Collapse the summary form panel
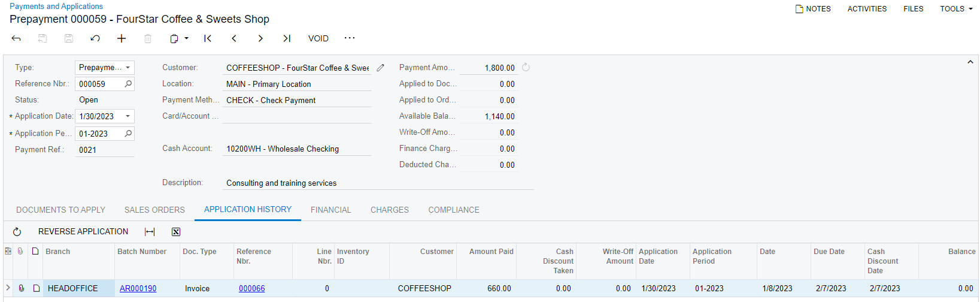Image resolution: width=980 pixels, height=302 pixels. pos(970,62)
